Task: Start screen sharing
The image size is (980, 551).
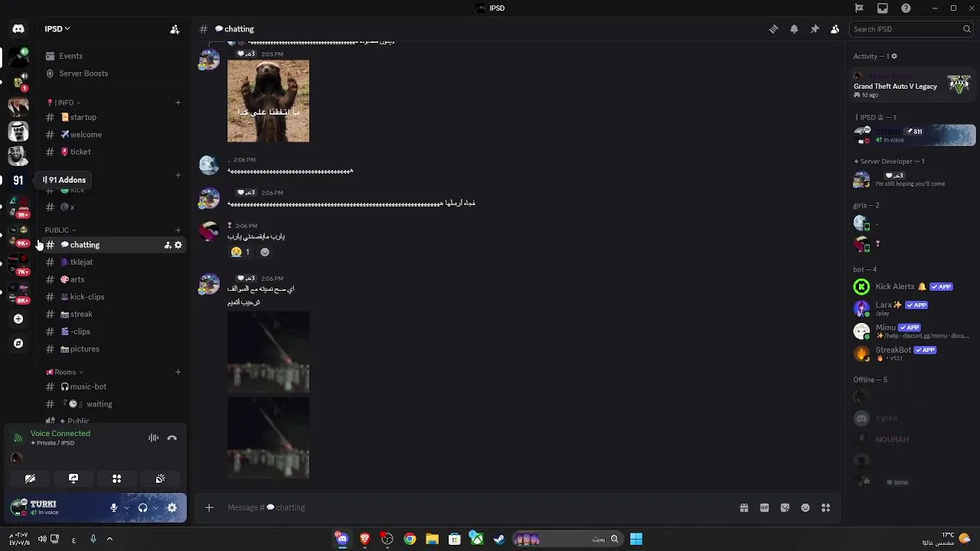Action: coord(73,478)
